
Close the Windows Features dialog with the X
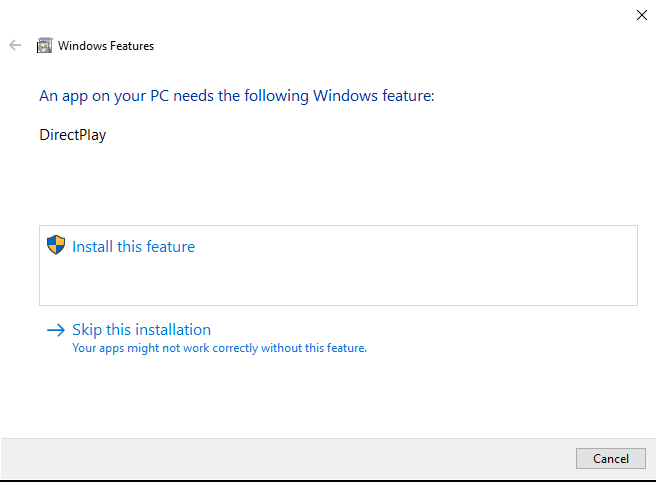pyautogui.click(x=641, y=14)
